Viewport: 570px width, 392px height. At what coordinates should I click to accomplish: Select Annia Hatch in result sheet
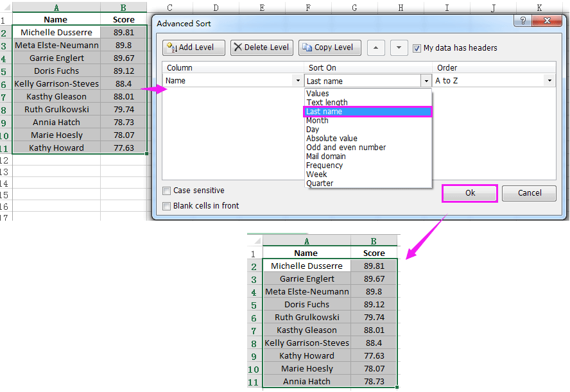(x=306, y=382)
